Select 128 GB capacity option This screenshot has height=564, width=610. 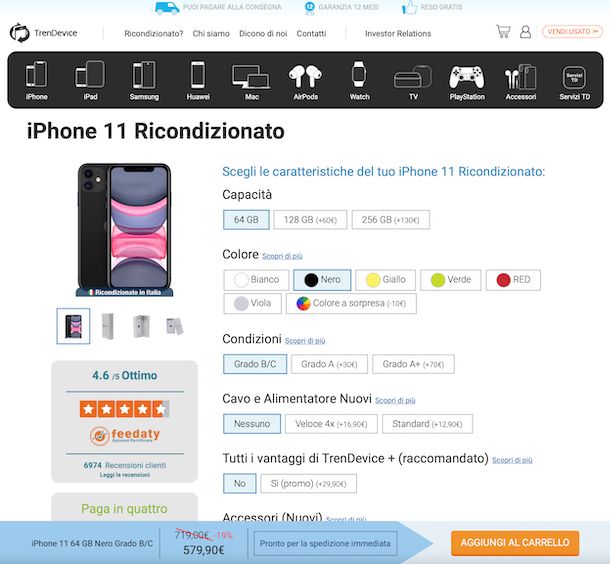click(310, 220)
